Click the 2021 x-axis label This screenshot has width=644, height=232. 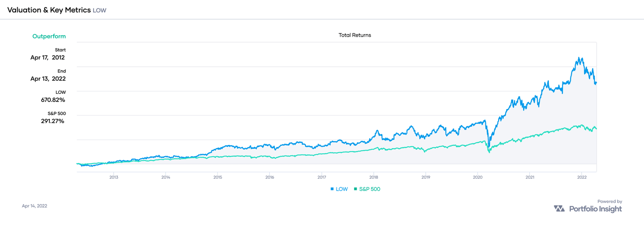pos(530,177)
